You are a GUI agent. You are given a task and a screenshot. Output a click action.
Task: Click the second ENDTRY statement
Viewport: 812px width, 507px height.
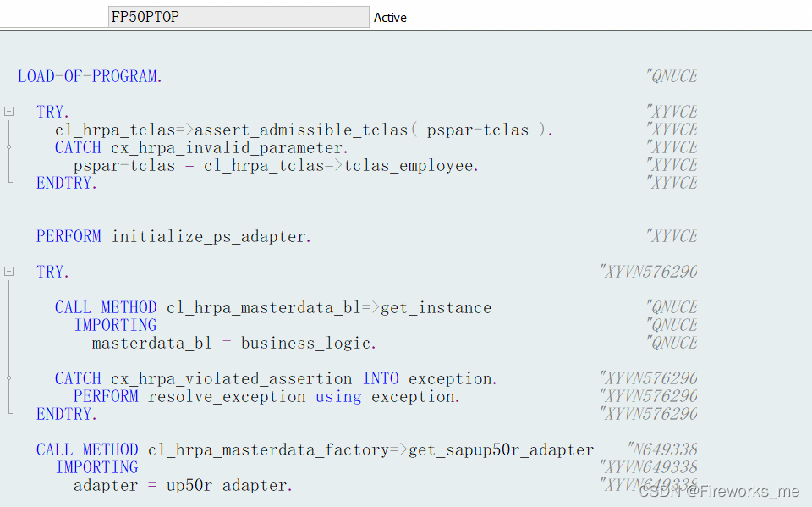(64, 414)
